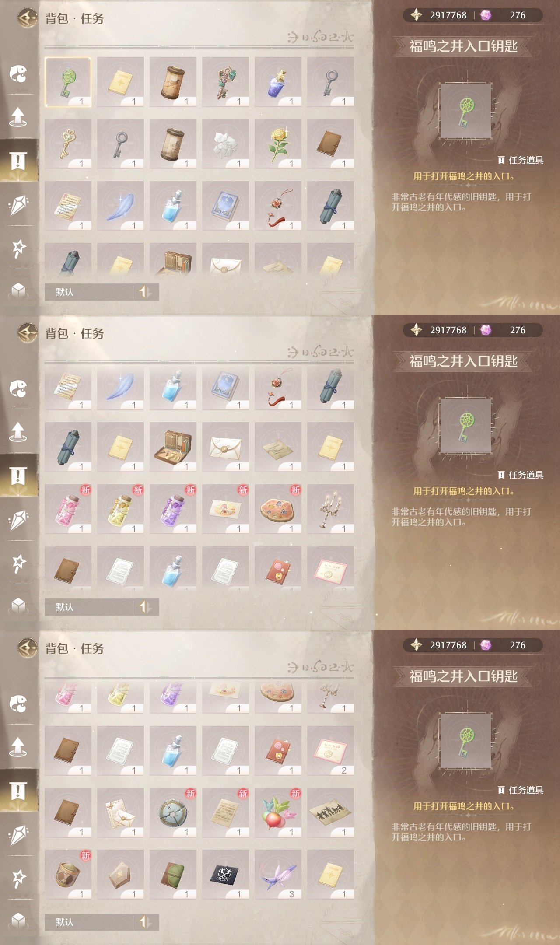560x945 pixels.
Task: Select the new radish vegetables item
Action: (278, 812)
